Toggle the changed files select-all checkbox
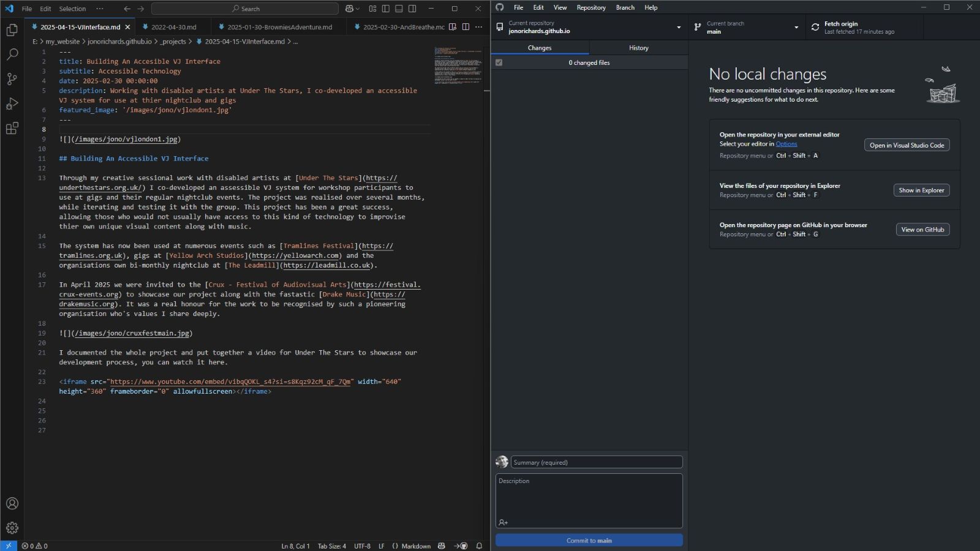Viewport: 980px width, 551px height. point(499,62)
